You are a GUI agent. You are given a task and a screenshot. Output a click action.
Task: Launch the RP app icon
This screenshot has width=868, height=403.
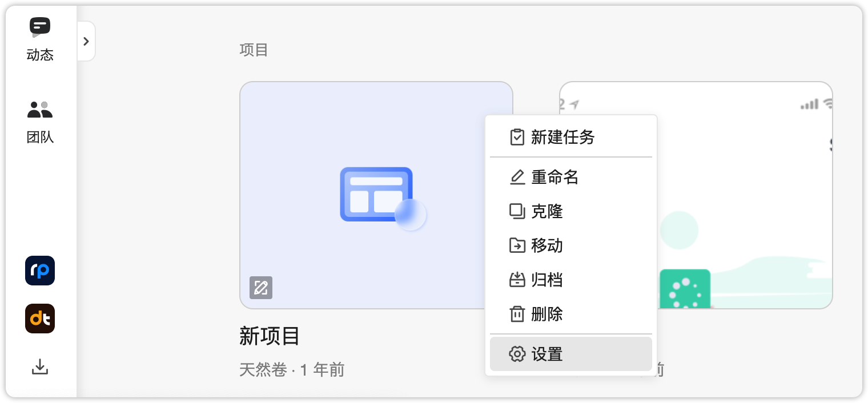click(x=40, y=271)
